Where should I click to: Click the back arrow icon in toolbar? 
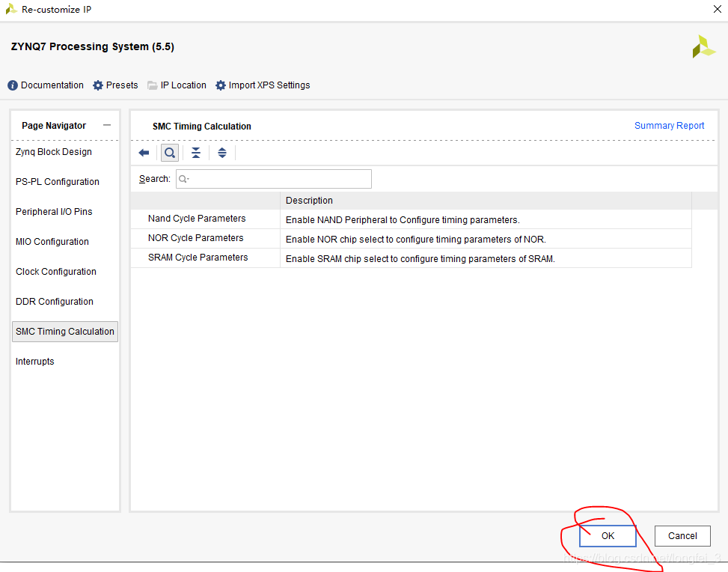144,153
